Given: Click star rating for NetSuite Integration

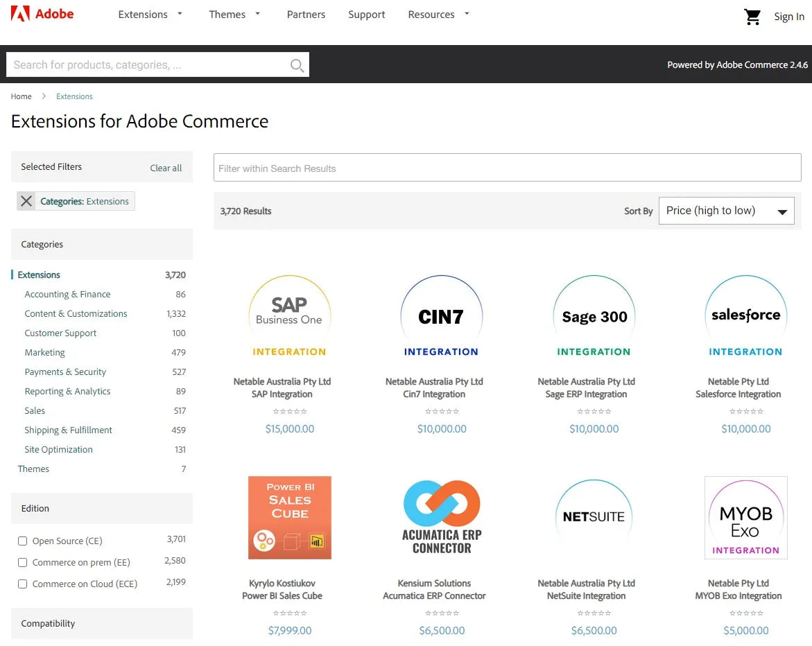Looking at the screenshot, I should [x=594, y=613].
